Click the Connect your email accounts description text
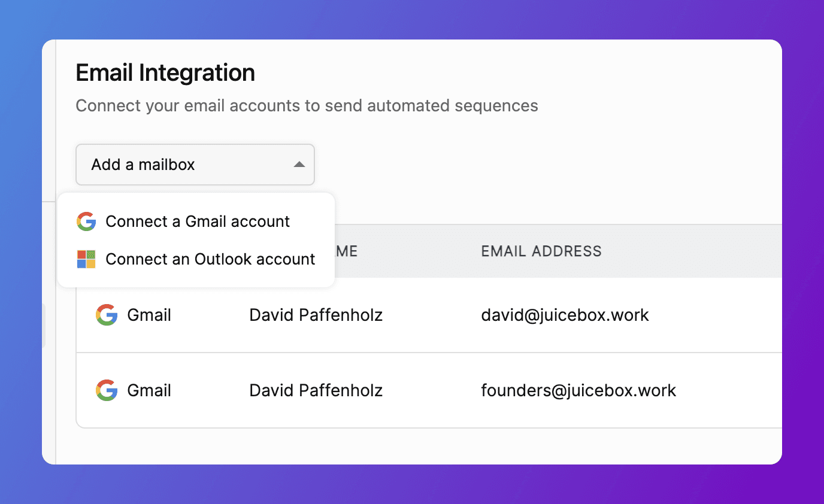 point(307,106)
